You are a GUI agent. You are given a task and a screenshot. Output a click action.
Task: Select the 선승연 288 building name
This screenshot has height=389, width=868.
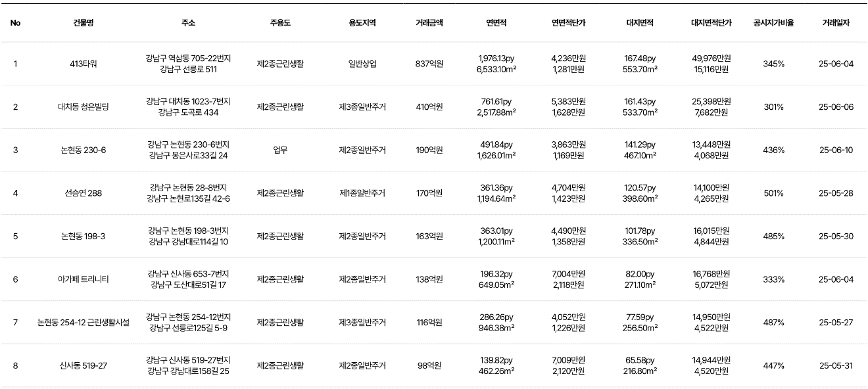click(x=83, y=193)
